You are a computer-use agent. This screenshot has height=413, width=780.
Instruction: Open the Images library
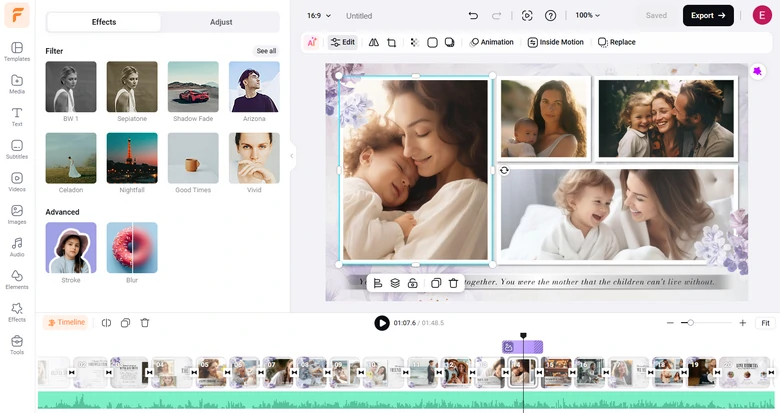point(17,214)
